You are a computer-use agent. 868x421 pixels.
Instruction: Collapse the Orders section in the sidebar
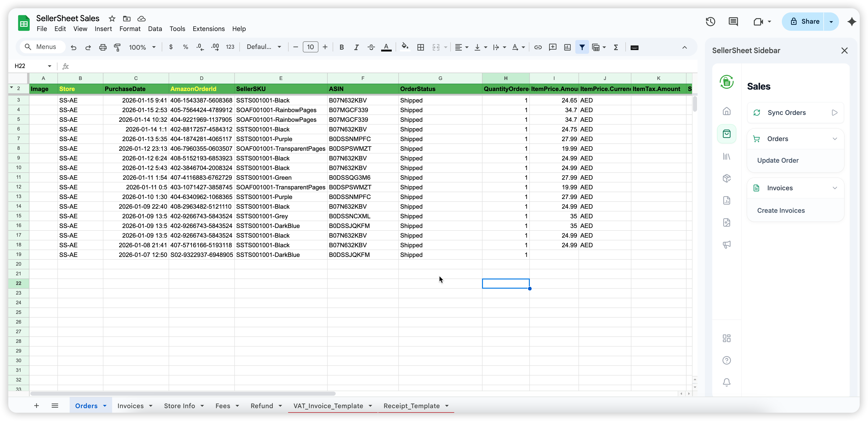tap(835, 139)
